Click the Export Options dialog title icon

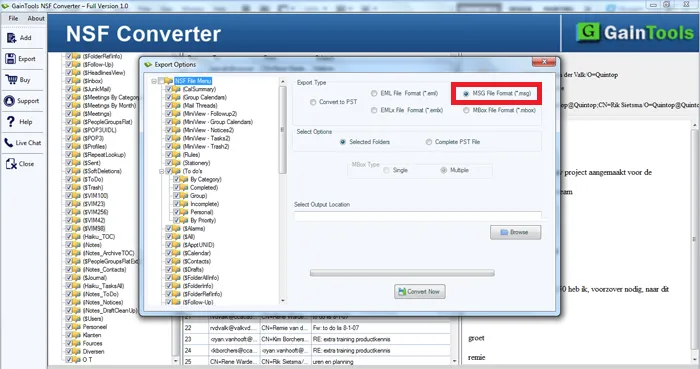(148, 65)
